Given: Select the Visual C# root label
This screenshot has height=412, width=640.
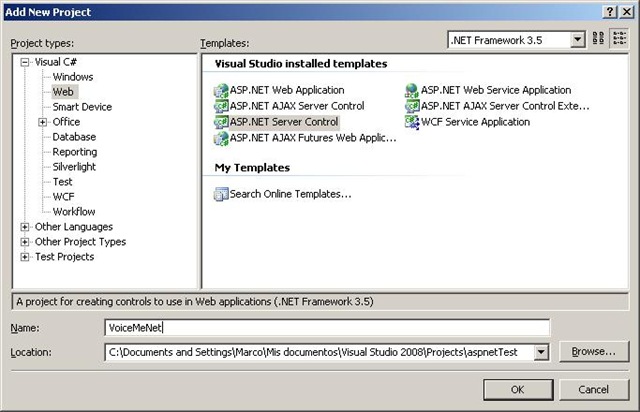Looking at the screenshot, I should tap(56, 62).
